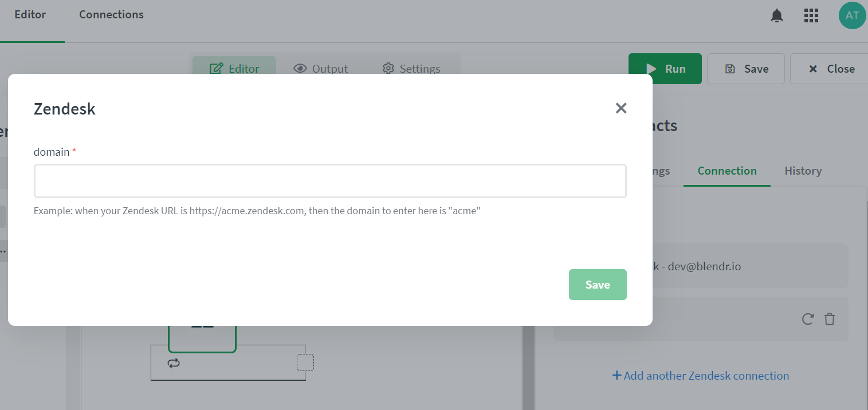The width and height of the screenshot is (868, 410).
Task: Switch to the Output view
Action: (x=321, y=69)
